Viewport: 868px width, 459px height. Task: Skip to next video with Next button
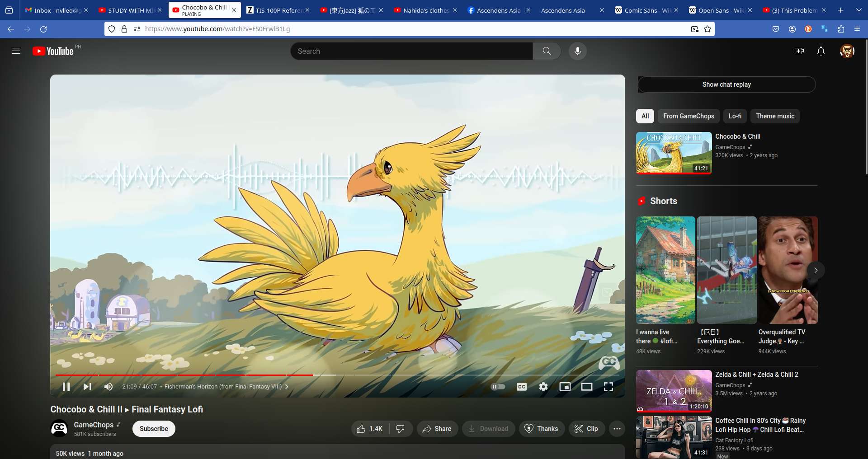(87, 387)
